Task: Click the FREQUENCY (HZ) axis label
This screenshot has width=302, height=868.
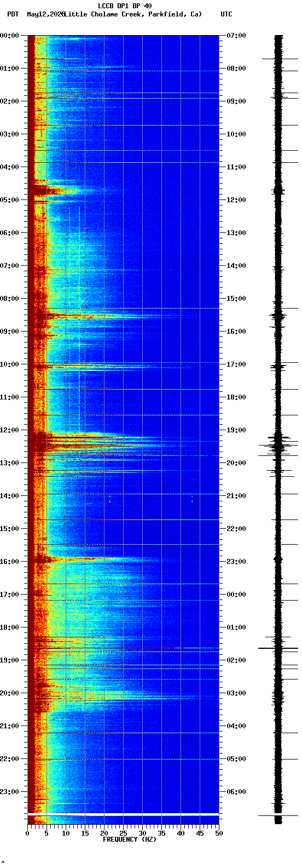Action: (x=130, y=840)
